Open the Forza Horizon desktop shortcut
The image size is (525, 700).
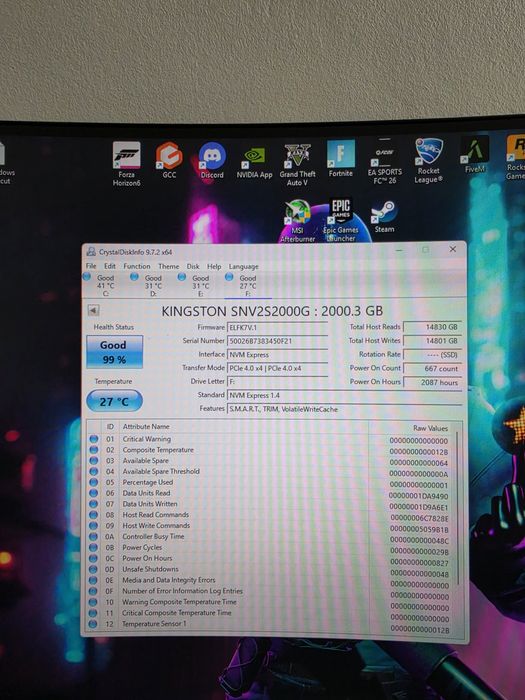pyautogui.click(x=127, y=163)
